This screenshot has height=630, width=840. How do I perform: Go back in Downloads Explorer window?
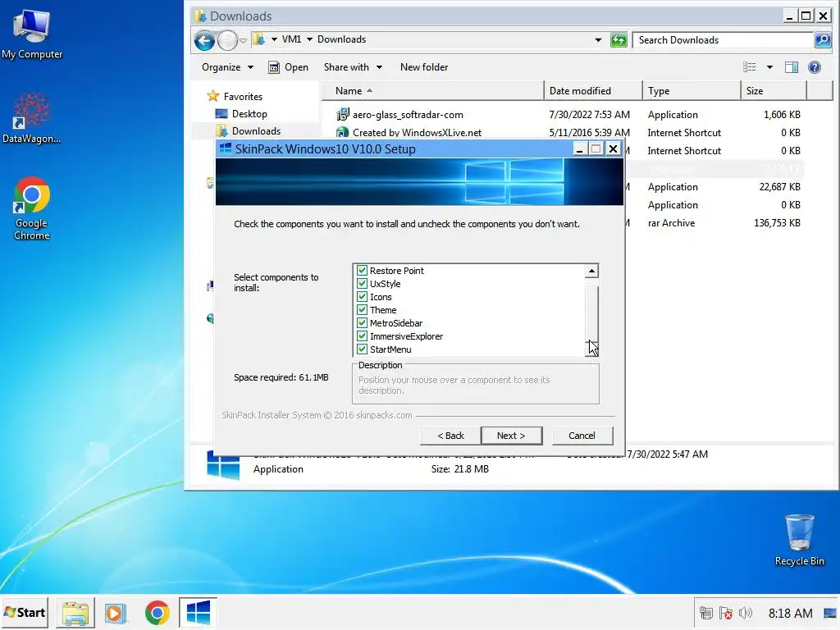click(204, 40)
